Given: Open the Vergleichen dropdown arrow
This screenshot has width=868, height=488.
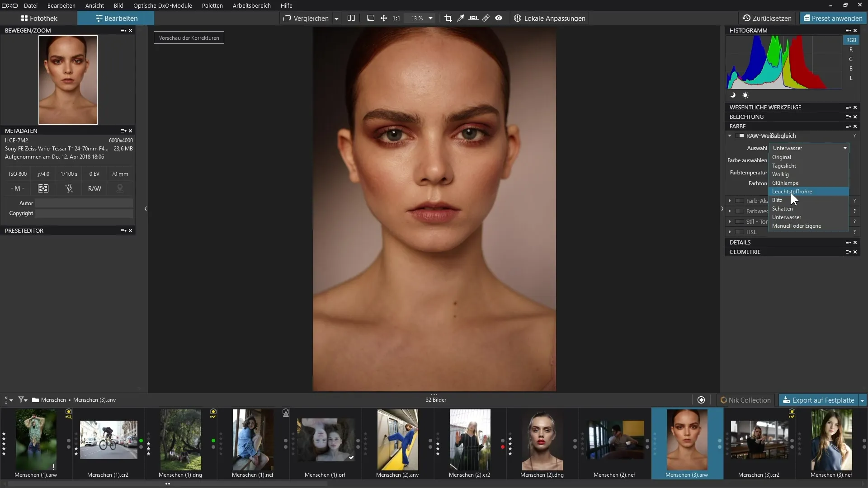Looking at the screenshot, I should click(x=336, y=19).
